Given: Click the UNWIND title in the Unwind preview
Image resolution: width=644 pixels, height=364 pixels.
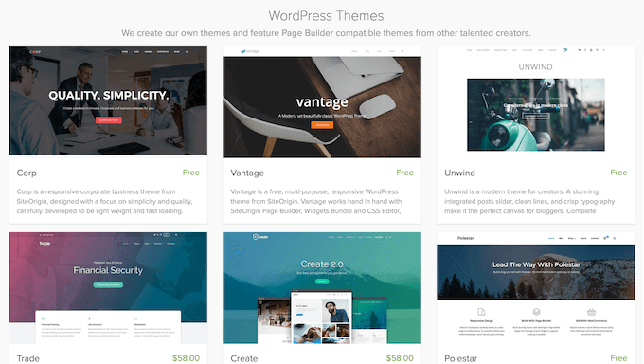Looking at the screenshot, I should [536, 67].
